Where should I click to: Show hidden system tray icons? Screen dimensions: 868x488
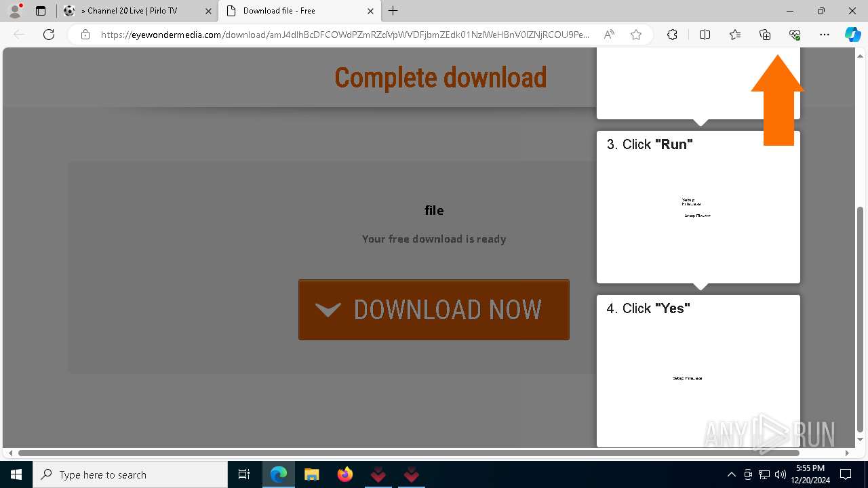point(731,474)
